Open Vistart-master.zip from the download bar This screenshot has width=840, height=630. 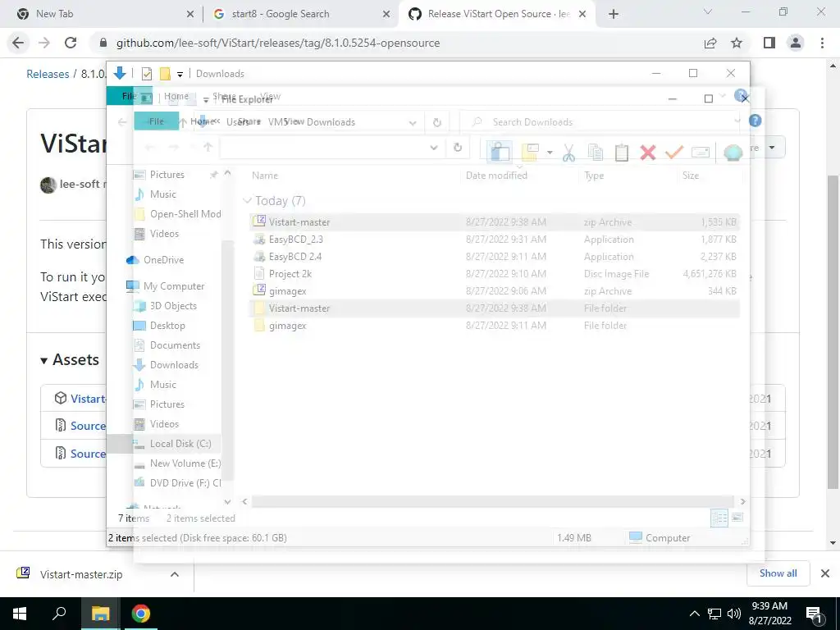coord(81,574)
